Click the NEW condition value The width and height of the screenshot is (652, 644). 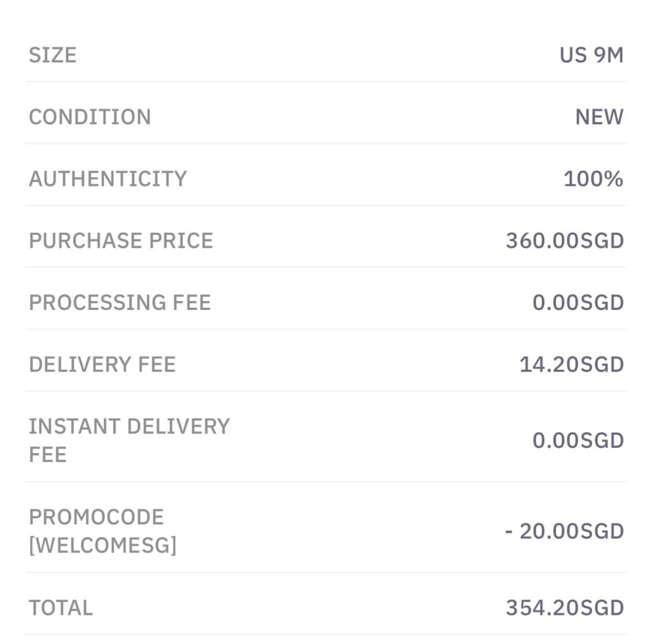[x=599, y=117]
